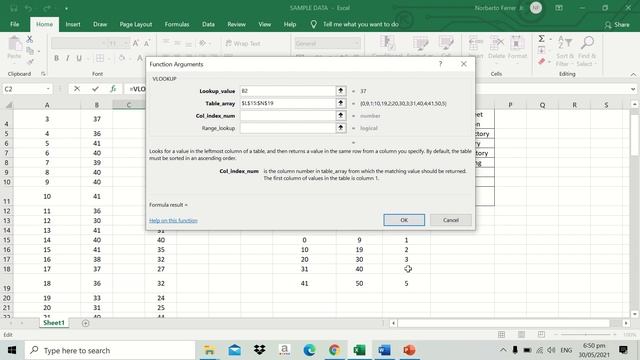Collapse the Range_lookup range selector
This screenshot has width=640, height=360.
point(340,128)
